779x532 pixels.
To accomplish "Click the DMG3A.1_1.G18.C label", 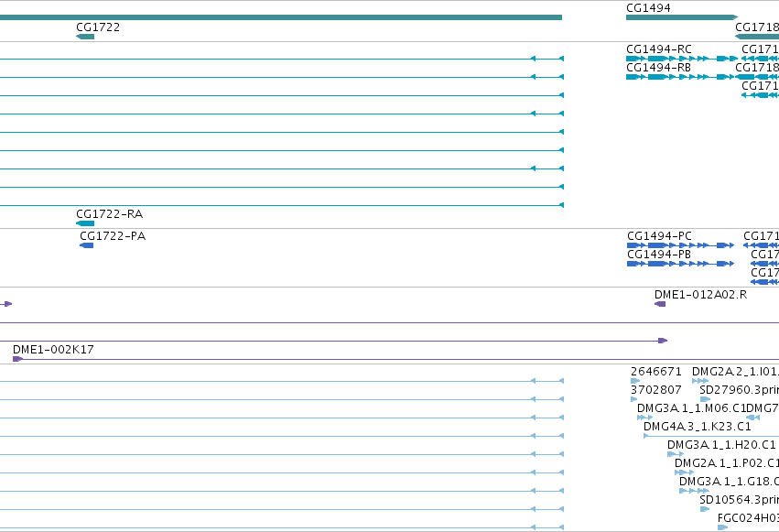I will pyautogui.click(x=729, y=482).
